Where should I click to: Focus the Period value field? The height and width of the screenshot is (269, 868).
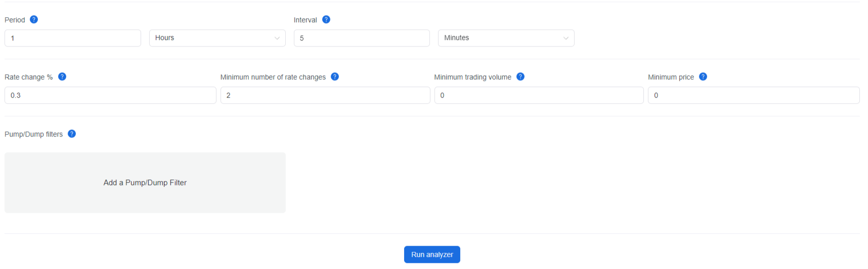pyautogui.click(x=73, y=38)
